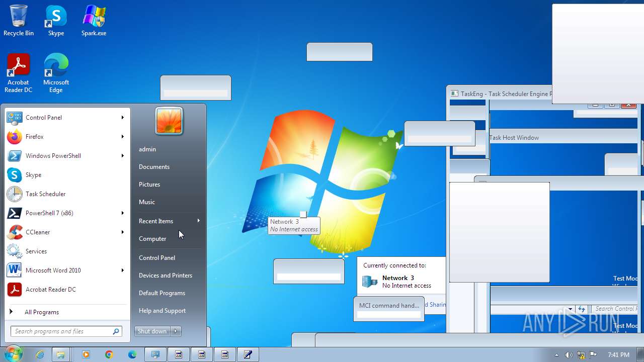The width and height of the screenshot is (644, 362).
Task: Click refresh button in Control Panel window
Action: (582, 309)
